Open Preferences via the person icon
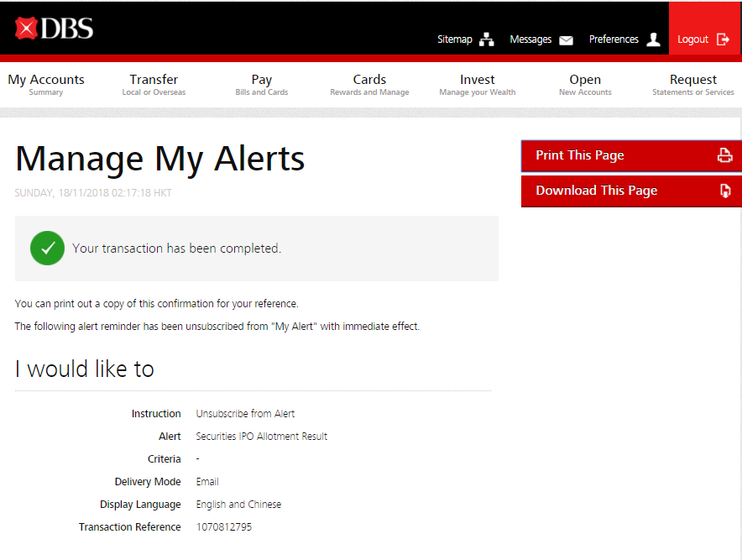Screen dimensions: 742x560 (654, 39)
